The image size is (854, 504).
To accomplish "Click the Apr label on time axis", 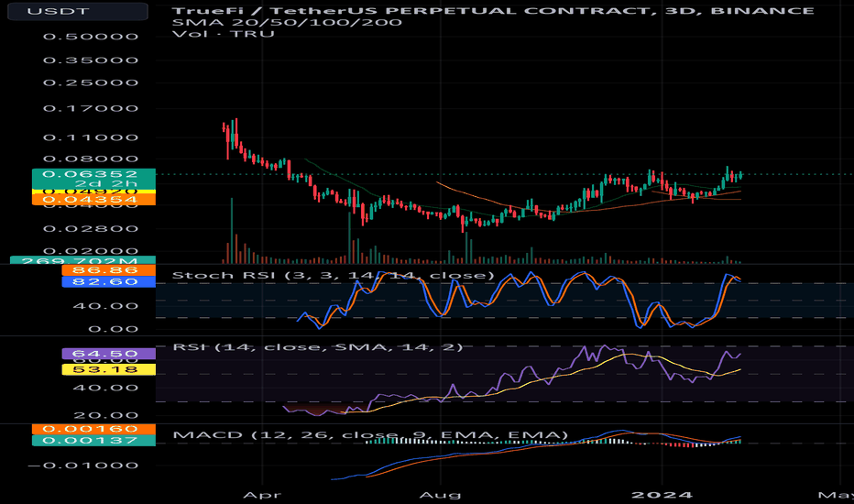I will 262,495.
